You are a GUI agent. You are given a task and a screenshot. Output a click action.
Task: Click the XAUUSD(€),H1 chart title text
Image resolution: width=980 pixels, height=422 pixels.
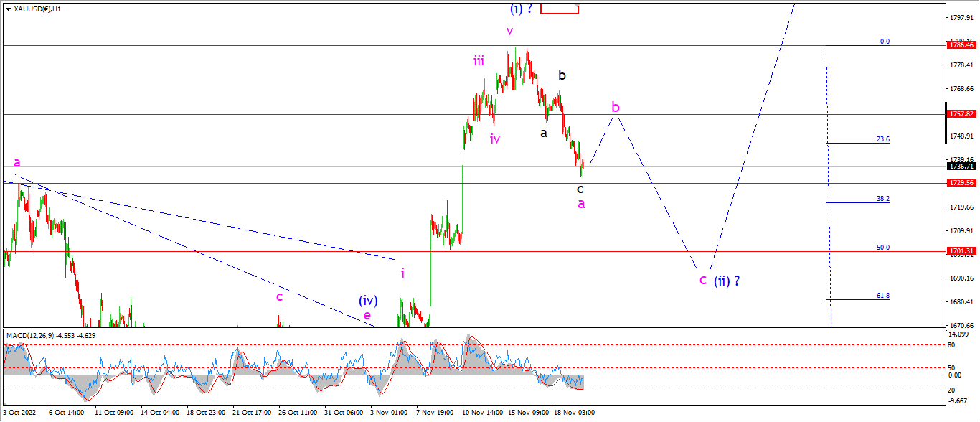pyautogui.click(x=37, y=9)
